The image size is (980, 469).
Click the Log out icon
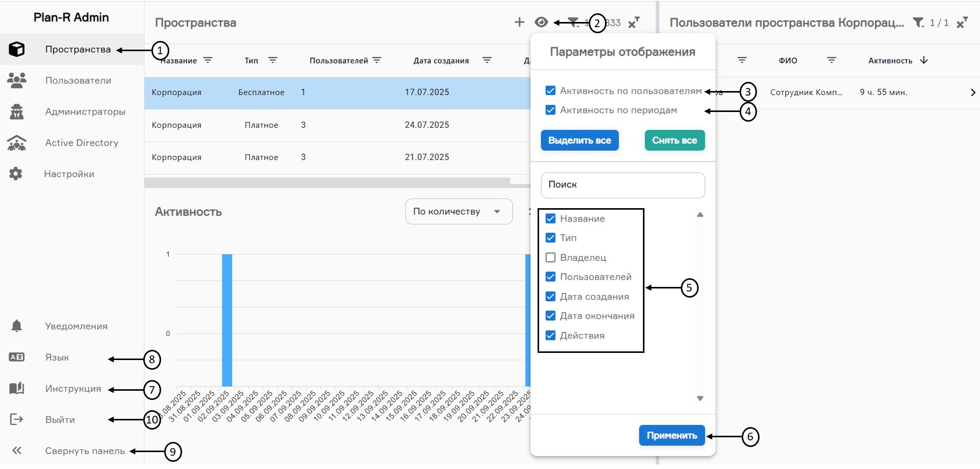[x=16, y=419]
